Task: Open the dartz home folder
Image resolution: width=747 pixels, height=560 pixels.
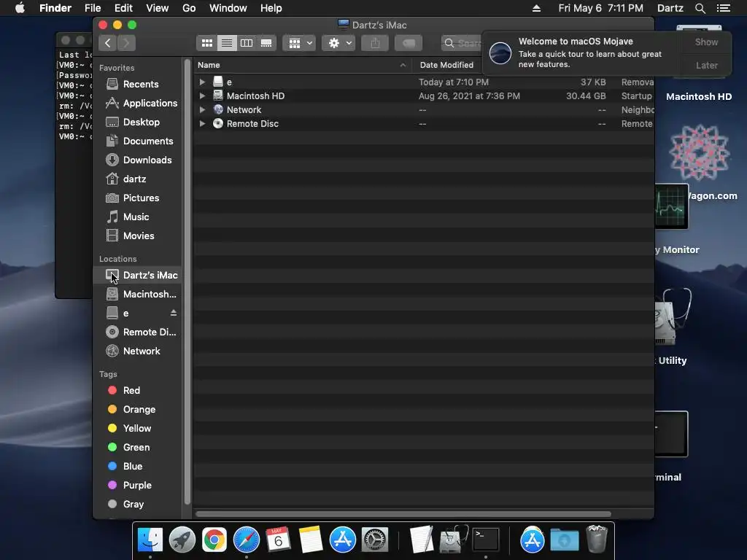Action: 138,179
